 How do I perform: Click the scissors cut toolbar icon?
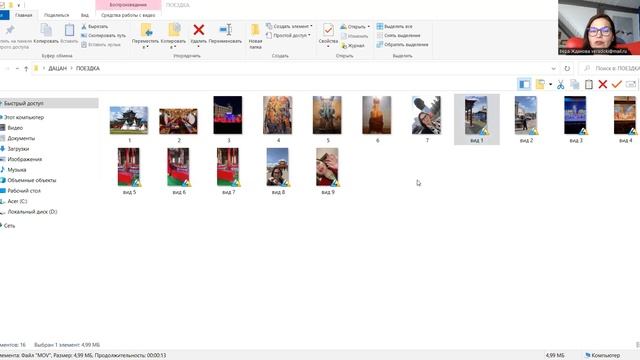560,84
